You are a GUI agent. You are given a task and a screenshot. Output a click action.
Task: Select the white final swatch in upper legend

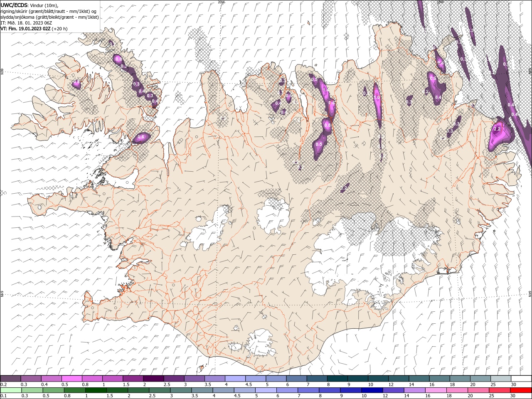(x=521, y=378)
